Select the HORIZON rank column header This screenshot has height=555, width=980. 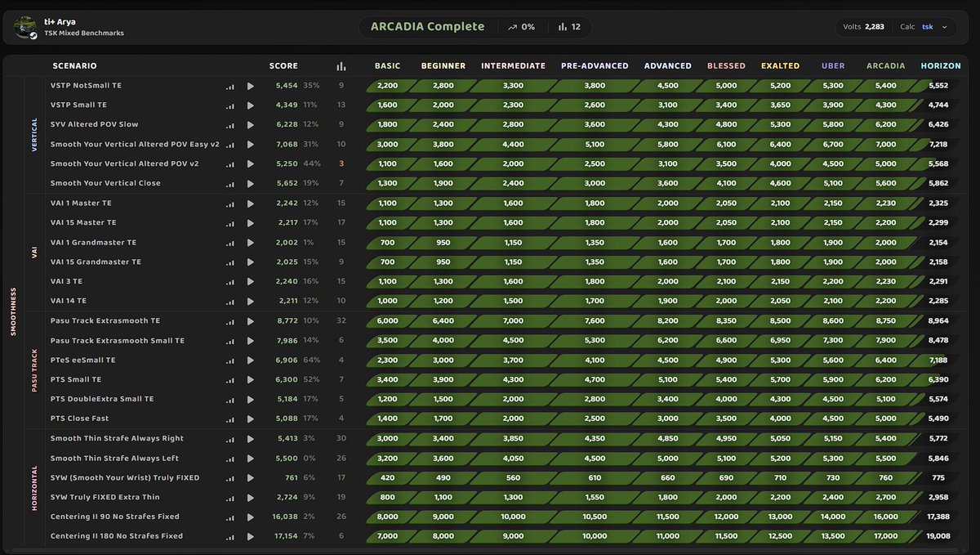tap(941, 66)
